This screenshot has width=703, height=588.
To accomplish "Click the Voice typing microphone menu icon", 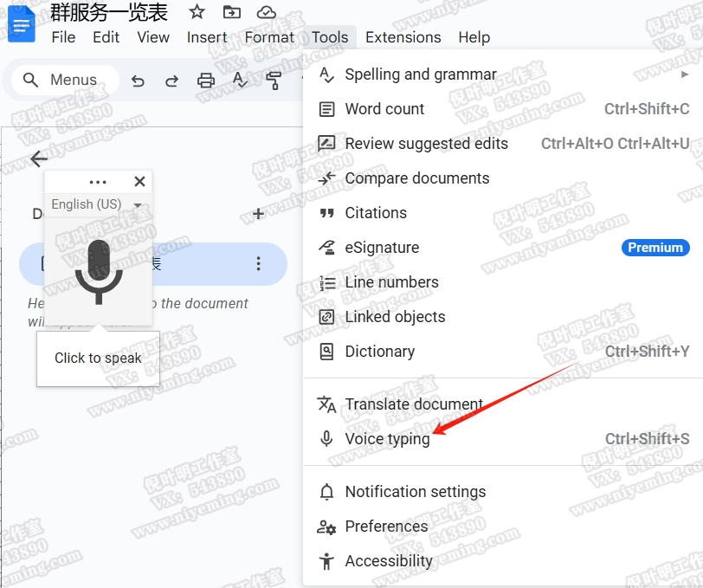I will pyautogui.click(x=326, y=439).
